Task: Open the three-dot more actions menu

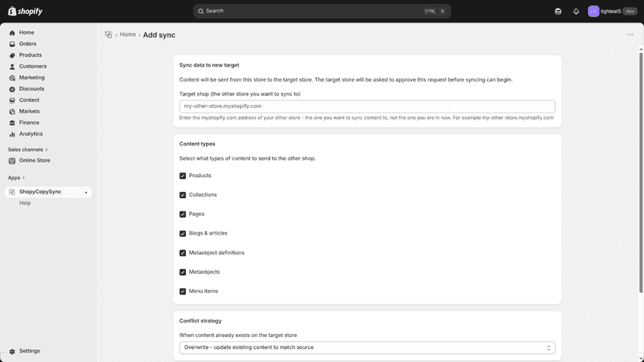Action: pos(630,35)
